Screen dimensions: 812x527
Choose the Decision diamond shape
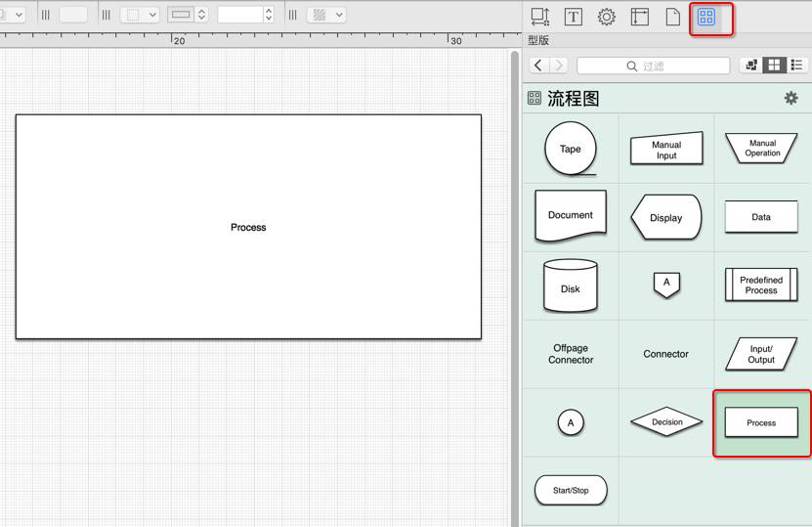pyautogui.click(x=666, y=422)
